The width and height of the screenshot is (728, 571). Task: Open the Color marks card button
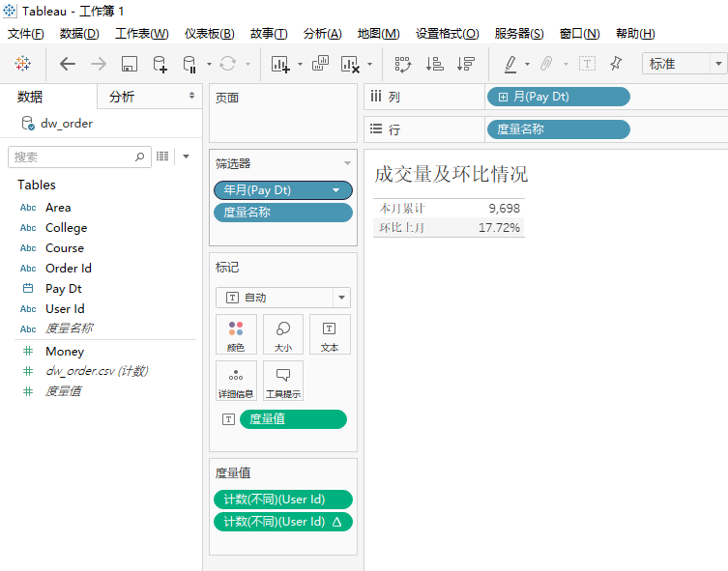click(236, 334)
